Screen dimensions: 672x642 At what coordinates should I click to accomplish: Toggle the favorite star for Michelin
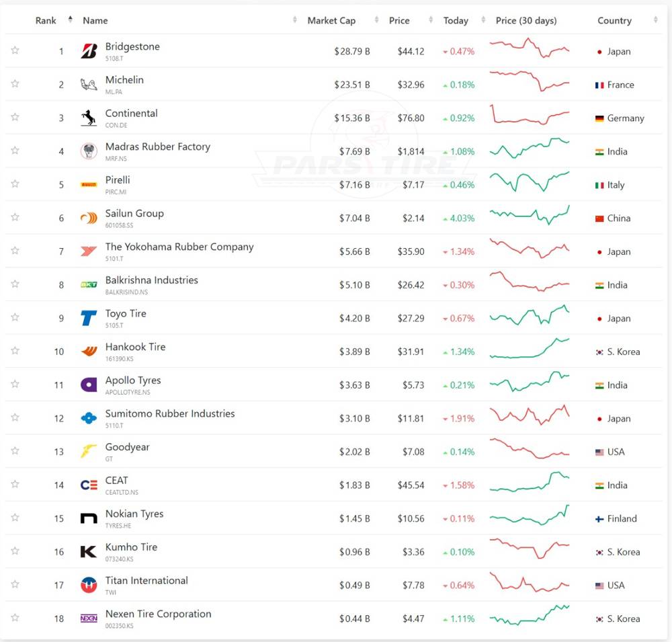pyautogui.click(x=15, y=83)
